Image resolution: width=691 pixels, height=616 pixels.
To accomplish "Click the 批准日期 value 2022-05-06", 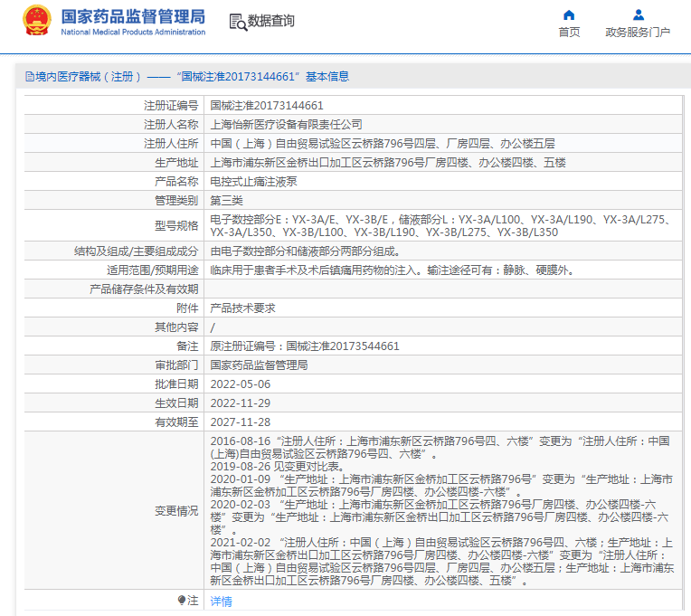I will [x=241, y=384].
